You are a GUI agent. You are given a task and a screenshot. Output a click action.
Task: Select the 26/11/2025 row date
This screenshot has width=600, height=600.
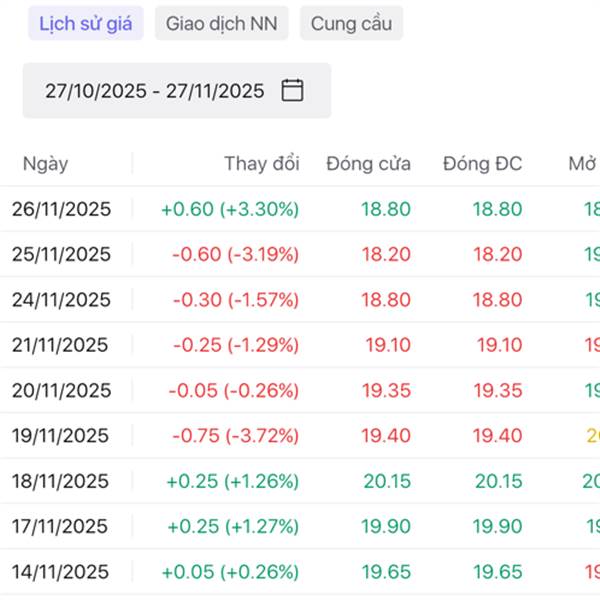(x=61, y=209)
